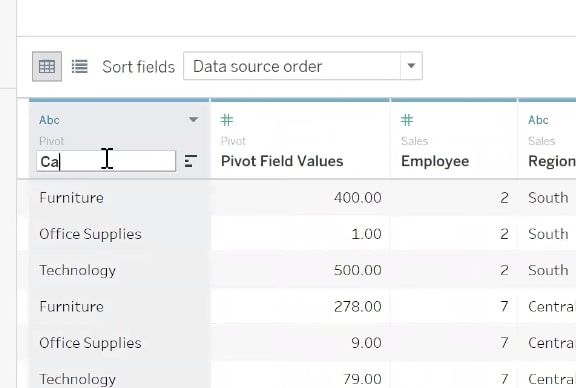576x388 pixels.
Task: Click inside the field name input containing Ca
Action: click(106, 161)
